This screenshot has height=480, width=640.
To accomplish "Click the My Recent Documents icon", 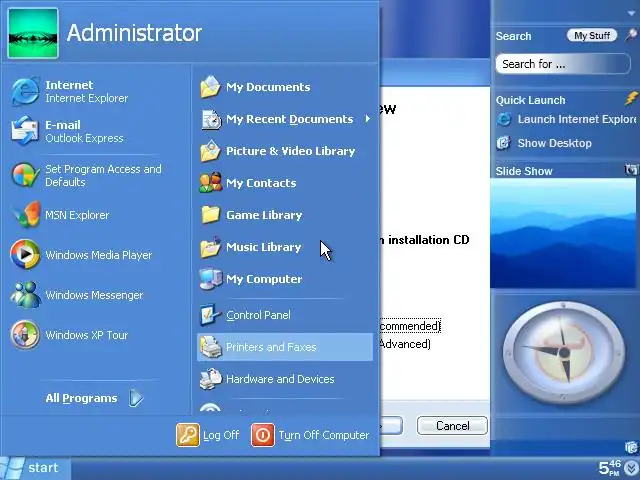I will point(211,119).
